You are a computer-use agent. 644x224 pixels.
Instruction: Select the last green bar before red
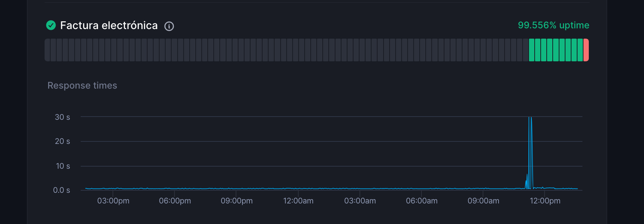tap(580, 50)
